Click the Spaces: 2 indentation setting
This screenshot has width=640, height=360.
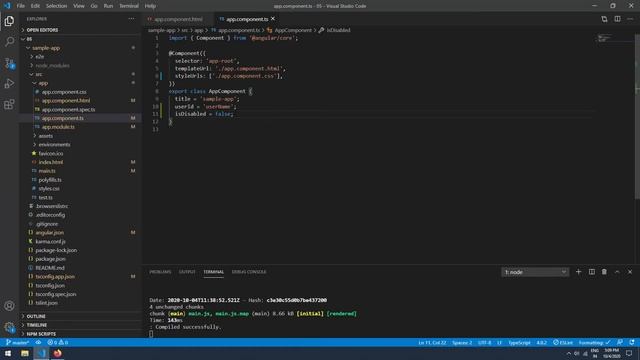pyautogui.click(x=462, y=342)
